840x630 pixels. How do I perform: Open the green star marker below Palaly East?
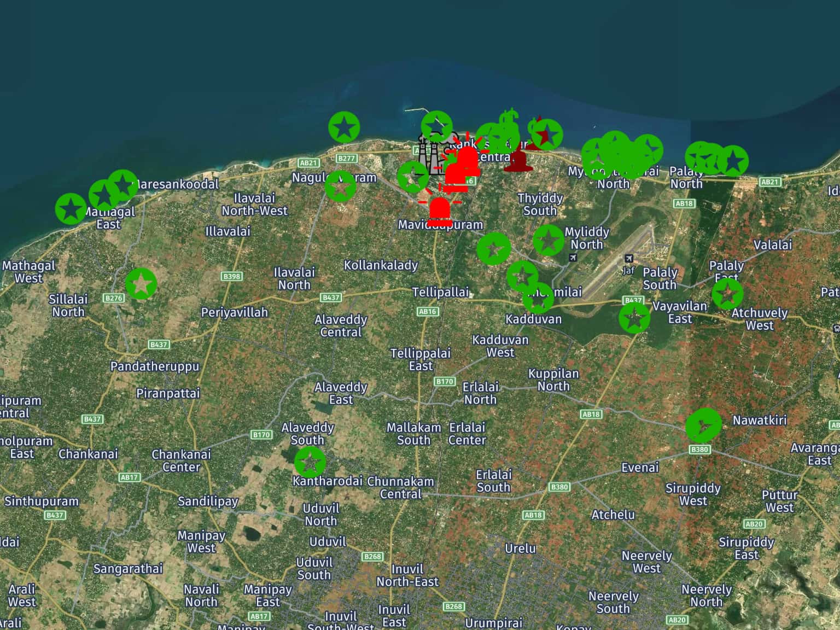coord(727,294)
